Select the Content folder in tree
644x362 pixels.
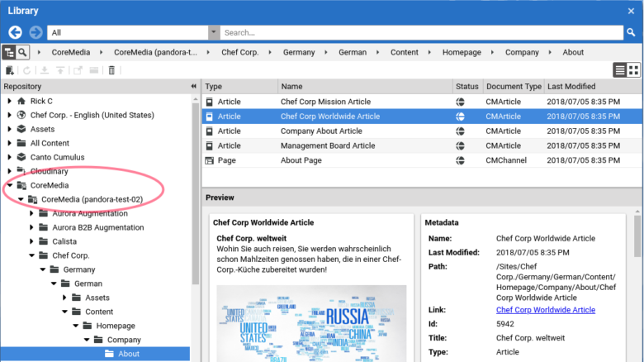[99, 312]
